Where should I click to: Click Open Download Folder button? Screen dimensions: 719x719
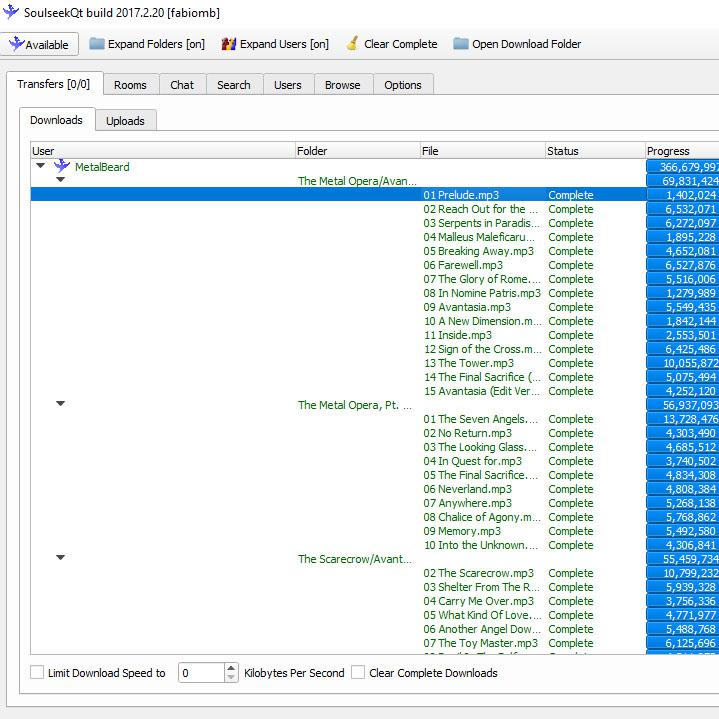coord(517,44)
